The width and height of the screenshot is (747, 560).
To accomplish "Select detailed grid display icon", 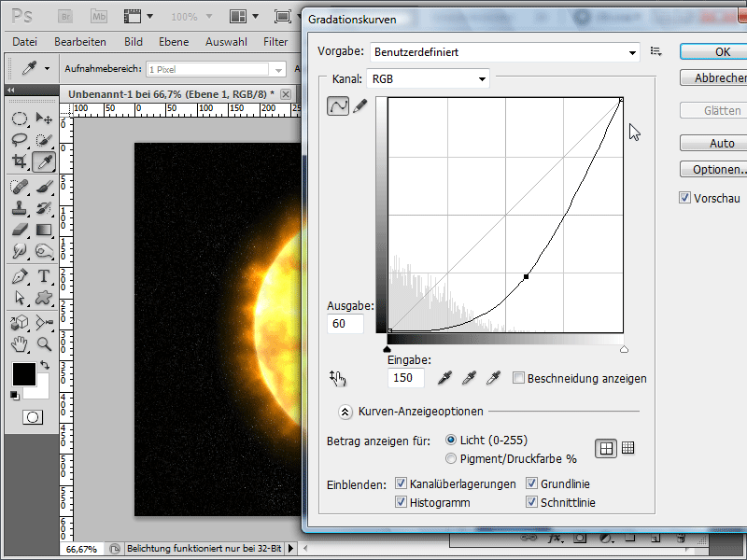I will pyautogui.click(x=627, y=448).
